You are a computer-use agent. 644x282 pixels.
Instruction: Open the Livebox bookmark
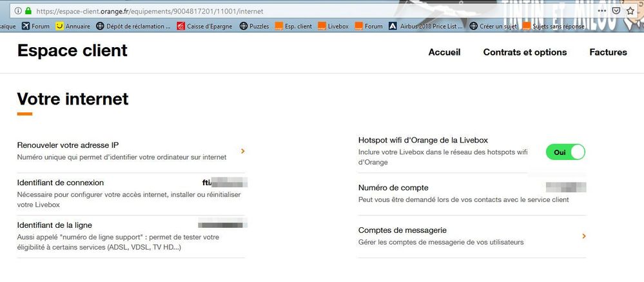(333, 26)
